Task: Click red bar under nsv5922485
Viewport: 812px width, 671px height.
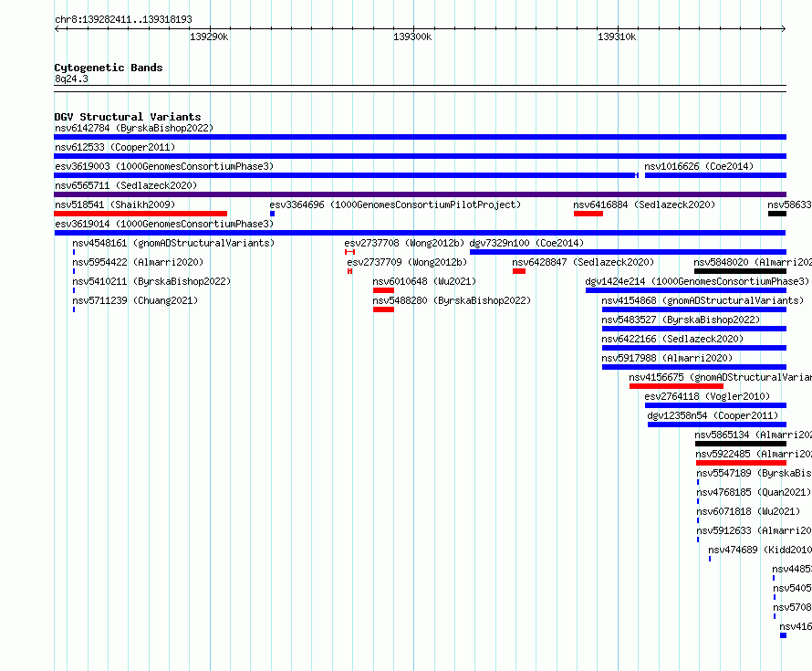Action: pyautogui.click(x=742, y=463)
